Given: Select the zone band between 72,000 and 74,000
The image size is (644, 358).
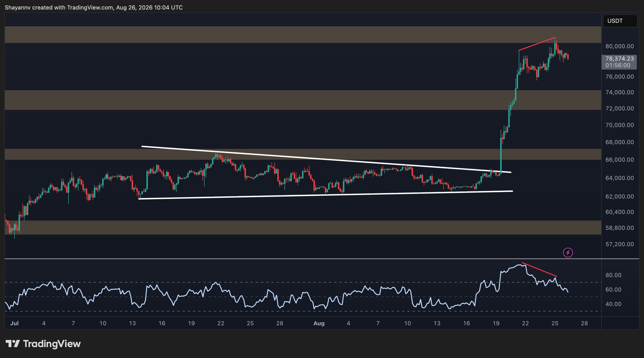Looking at the screenshot, I should click(303, 100).
